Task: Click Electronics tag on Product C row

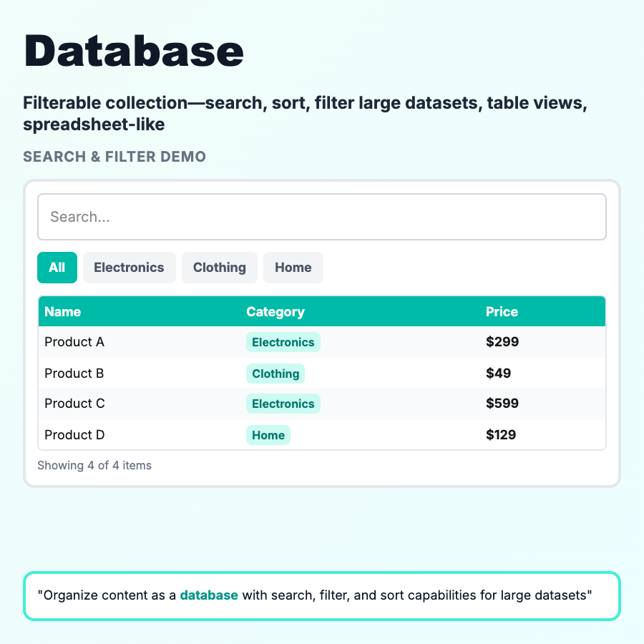Action: point(283,404)
